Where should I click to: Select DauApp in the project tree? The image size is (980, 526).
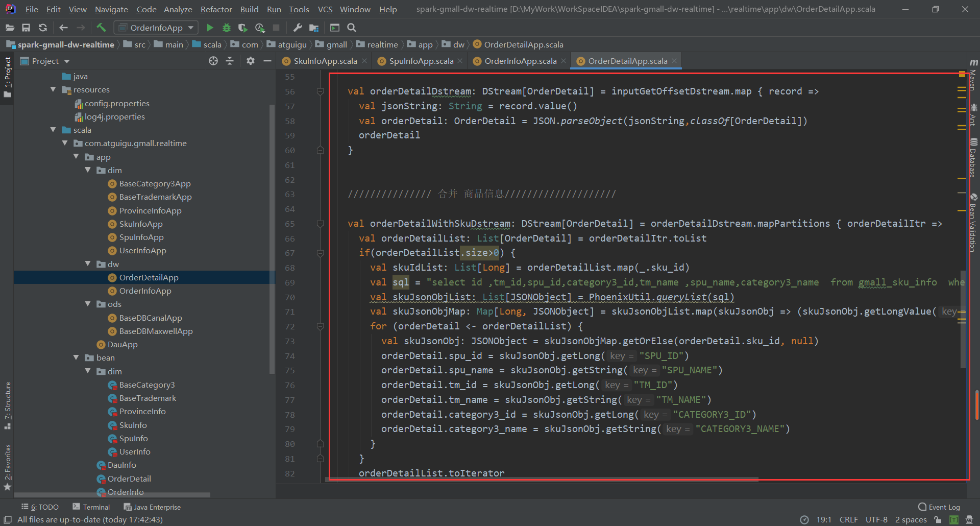click(x=122, y=344)
